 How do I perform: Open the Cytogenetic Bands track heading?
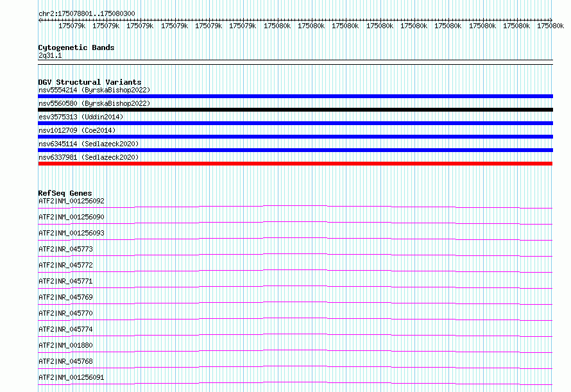(x=76, y=47)
